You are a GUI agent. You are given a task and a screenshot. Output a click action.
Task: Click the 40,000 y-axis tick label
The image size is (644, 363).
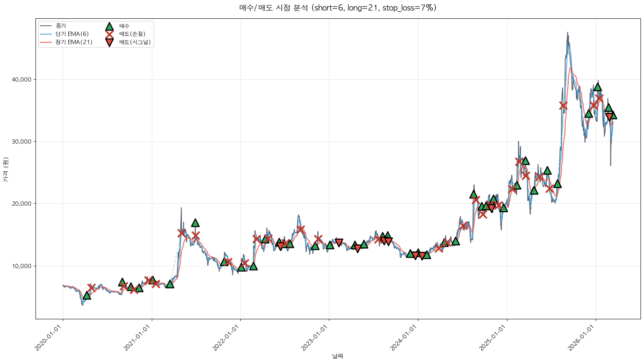(23, 80)
